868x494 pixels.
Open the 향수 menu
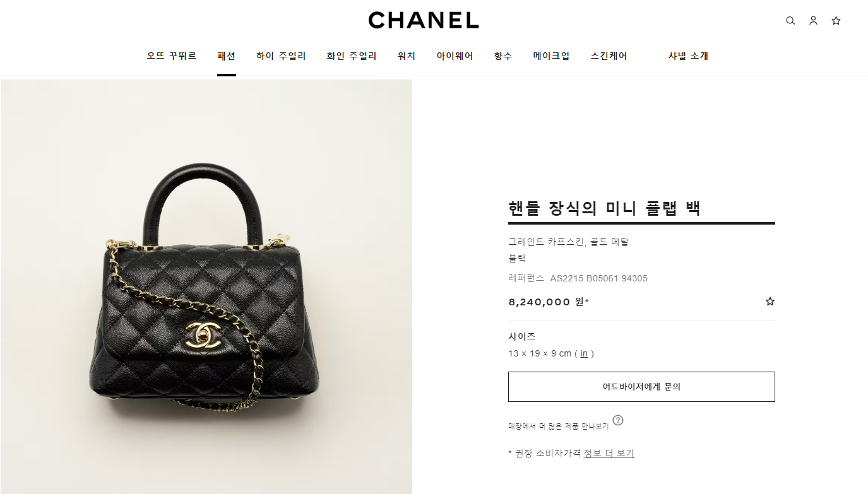pyautogui.click(x=503, y=56)
